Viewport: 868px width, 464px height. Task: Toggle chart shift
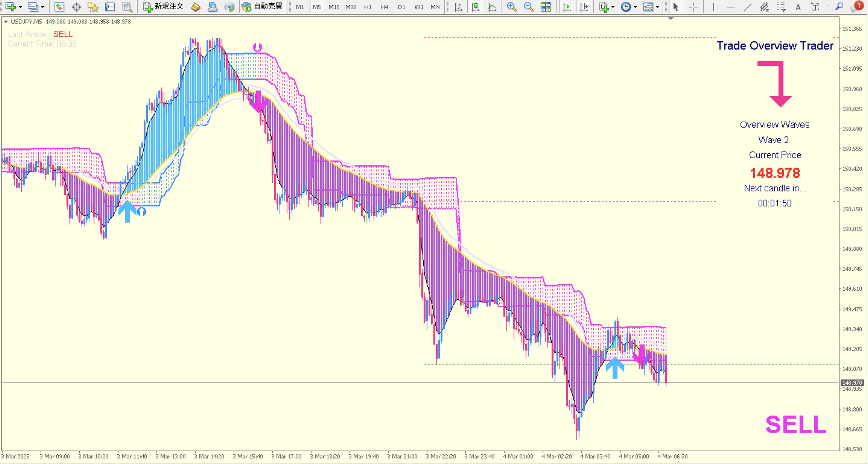pos(584,7)
